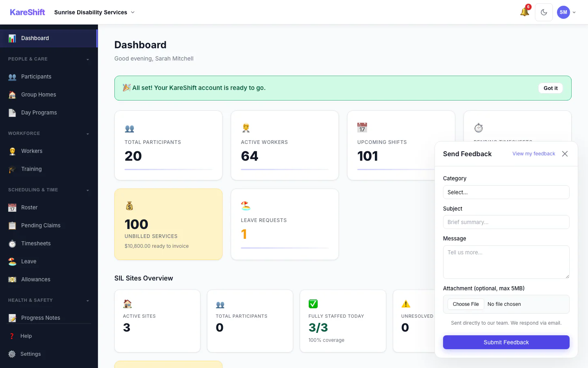This screenshot has width=588, height=368.
Task: Click the Settings gear icon
Action: [x=12, y=354]
